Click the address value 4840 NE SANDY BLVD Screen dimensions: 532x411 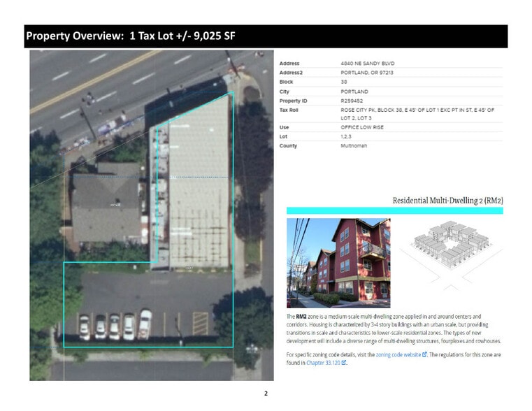click(x=368, y=64)
